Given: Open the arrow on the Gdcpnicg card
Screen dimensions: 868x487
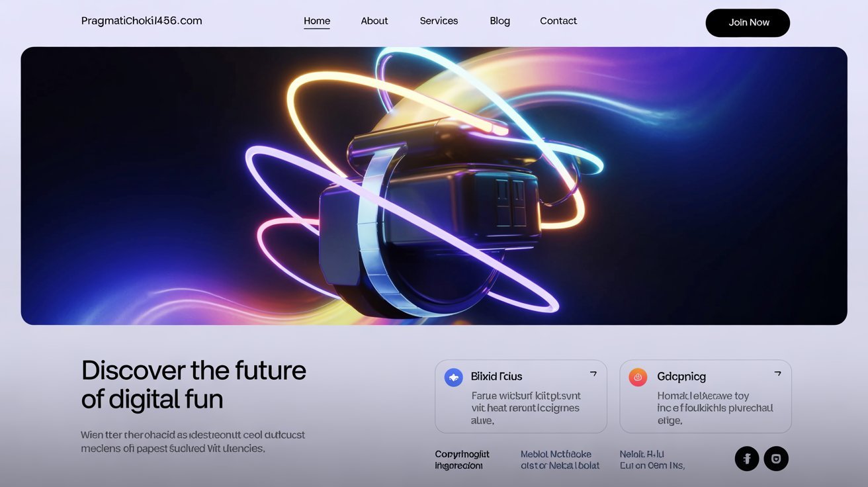Looking at the screenshot, I should click(x=777, y=374).
